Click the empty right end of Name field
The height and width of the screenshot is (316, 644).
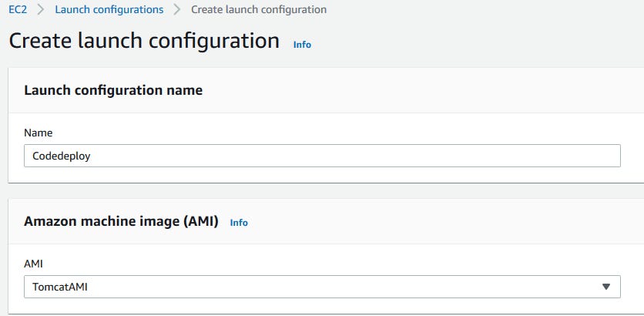click(x=539, y=156)
